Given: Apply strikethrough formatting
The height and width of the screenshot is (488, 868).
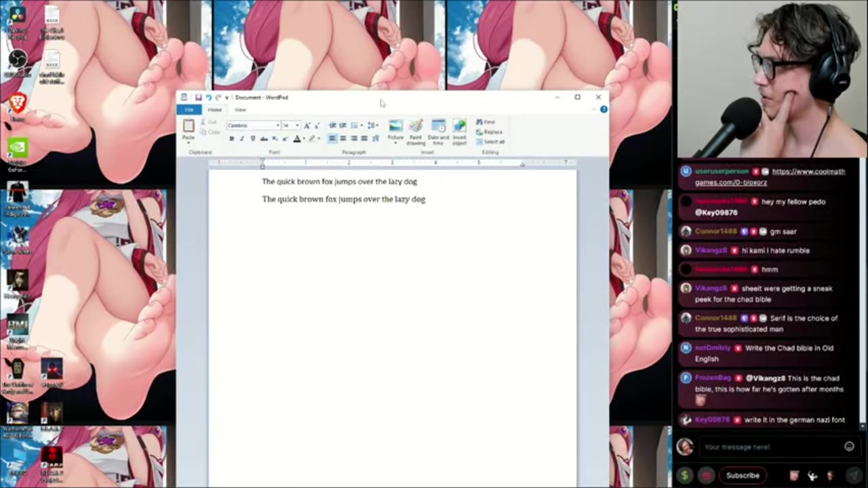Looking at the screenshot, I should (x=264, y=138).
